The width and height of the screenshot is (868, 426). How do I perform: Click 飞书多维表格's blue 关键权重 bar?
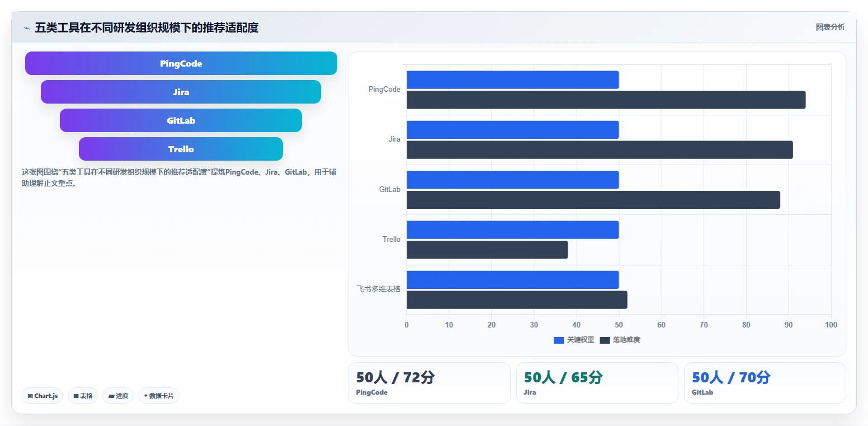coord(512,280)
